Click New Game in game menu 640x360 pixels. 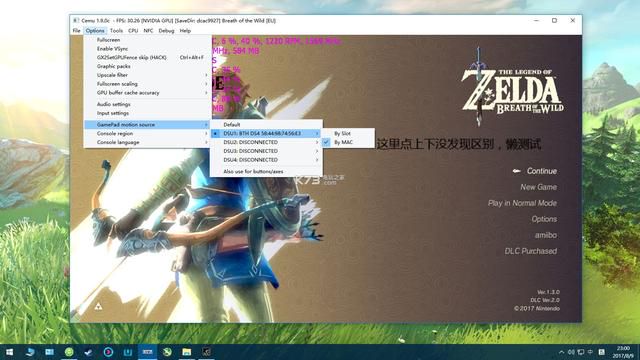(538, 187)
